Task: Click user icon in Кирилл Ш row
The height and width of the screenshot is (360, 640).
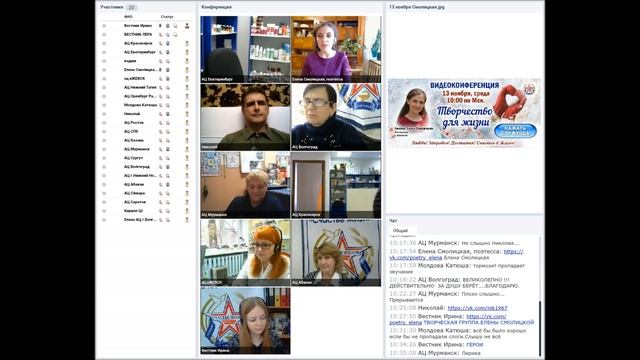Action: click(187, 211)
